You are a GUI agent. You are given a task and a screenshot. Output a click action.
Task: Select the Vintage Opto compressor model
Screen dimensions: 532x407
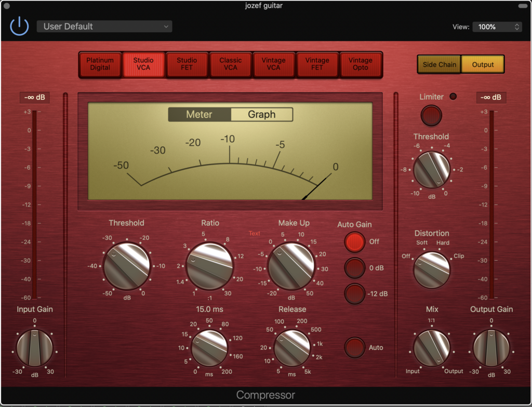pyautogui.click(x=361, y=64)
